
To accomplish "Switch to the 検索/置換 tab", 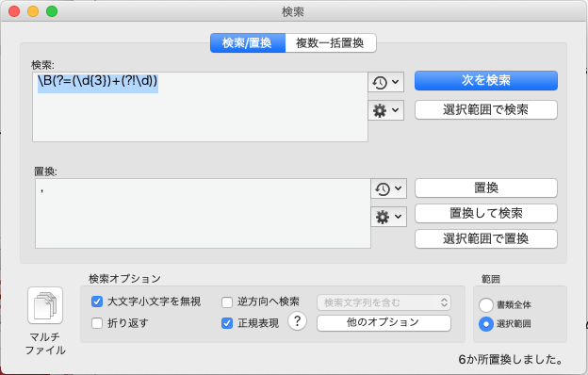I will 248,42.
